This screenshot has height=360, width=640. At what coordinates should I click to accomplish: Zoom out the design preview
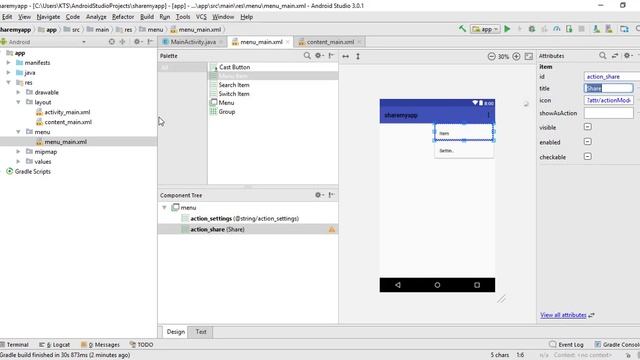[491, 56]
